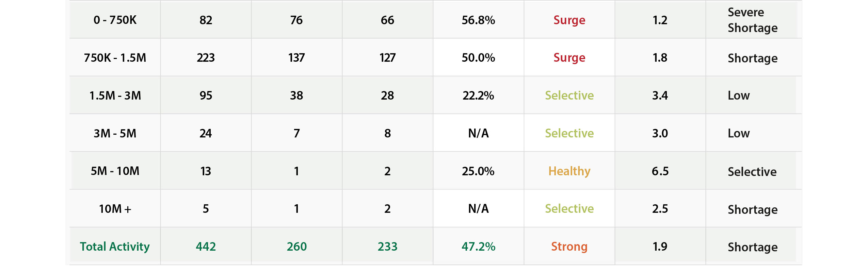Select the 3.4 value cell
This screenshot has height=266, width=868.
point(660,95)
